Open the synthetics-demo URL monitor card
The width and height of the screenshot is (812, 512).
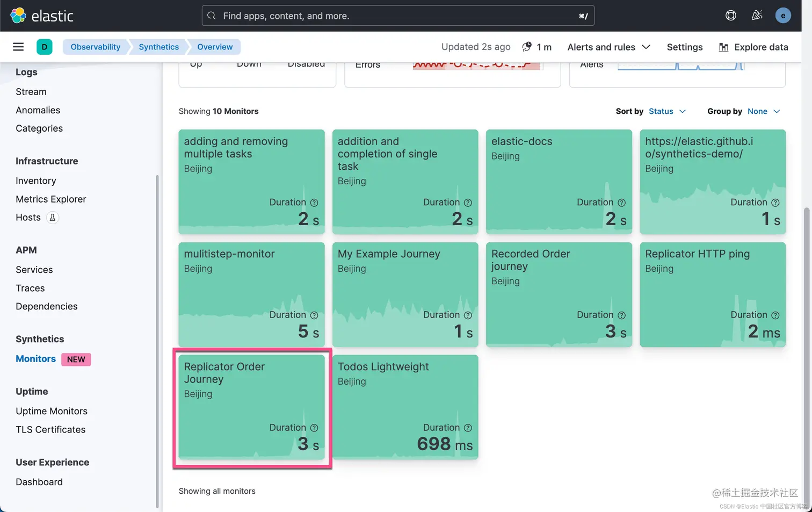pyautogui.click(x=713, y=182)
